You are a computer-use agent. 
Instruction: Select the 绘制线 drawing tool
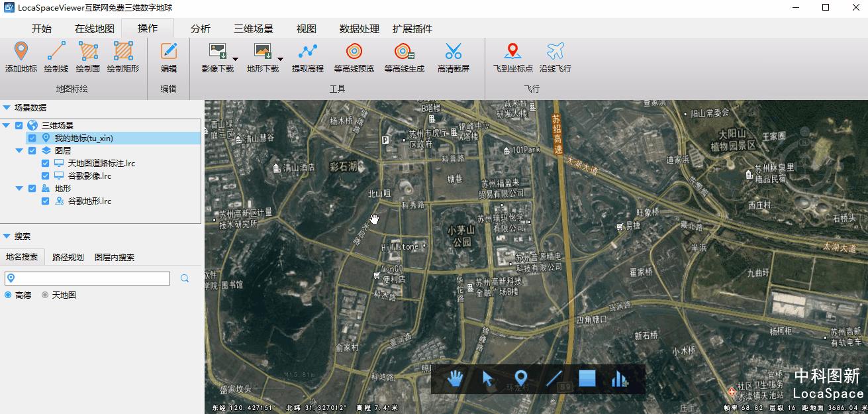coord(57,58)
